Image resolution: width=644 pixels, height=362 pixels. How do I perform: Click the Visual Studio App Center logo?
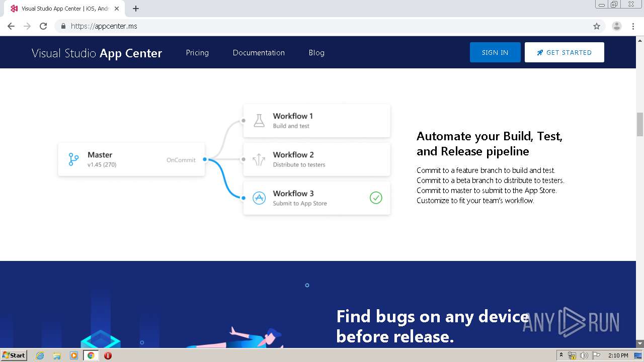97,53
